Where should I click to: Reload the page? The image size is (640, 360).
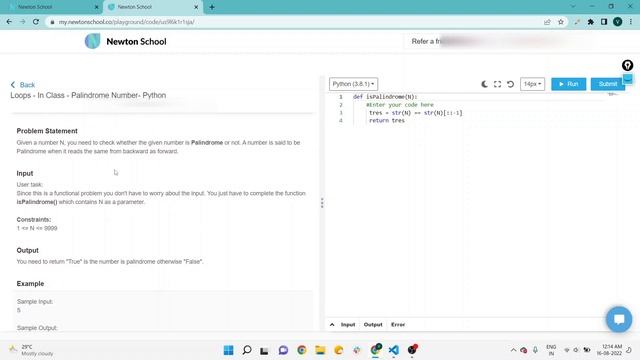click(x=36, y=22)
